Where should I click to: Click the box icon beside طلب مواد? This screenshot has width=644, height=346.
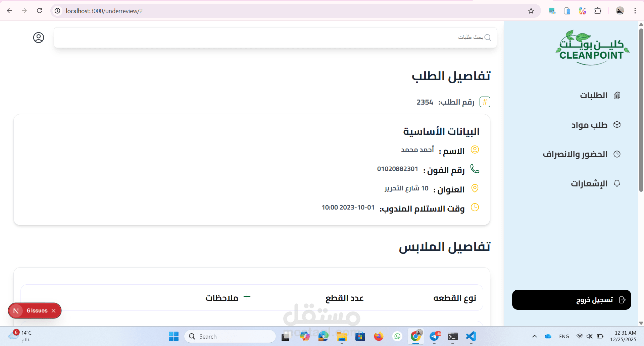[x=617, y=125]
